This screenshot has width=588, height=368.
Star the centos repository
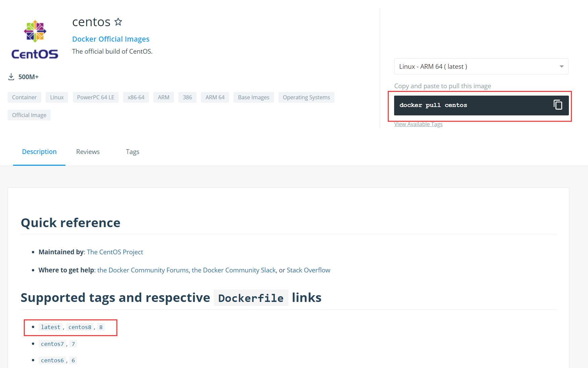118,22
